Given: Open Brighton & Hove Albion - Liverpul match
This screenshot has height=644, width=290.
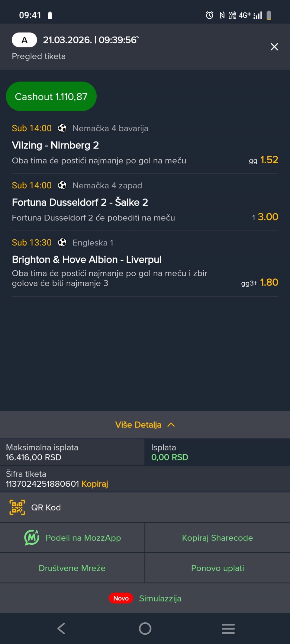Looking at the screenshot, I should point(87,259).
